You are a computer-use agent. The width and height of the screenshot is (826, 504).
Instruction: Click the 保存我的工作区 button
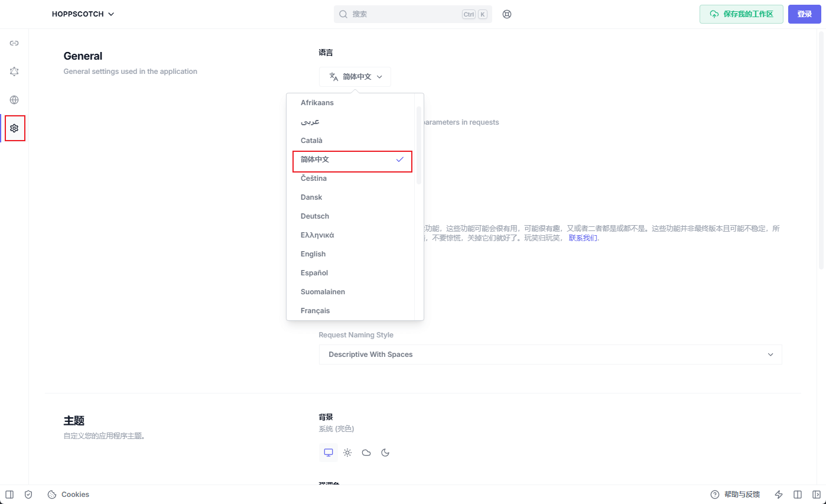pos(742,14)
